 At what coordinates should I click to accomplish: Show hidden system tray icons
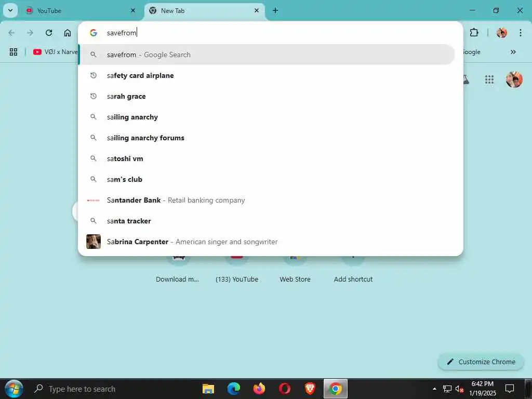tap(434, 389)
